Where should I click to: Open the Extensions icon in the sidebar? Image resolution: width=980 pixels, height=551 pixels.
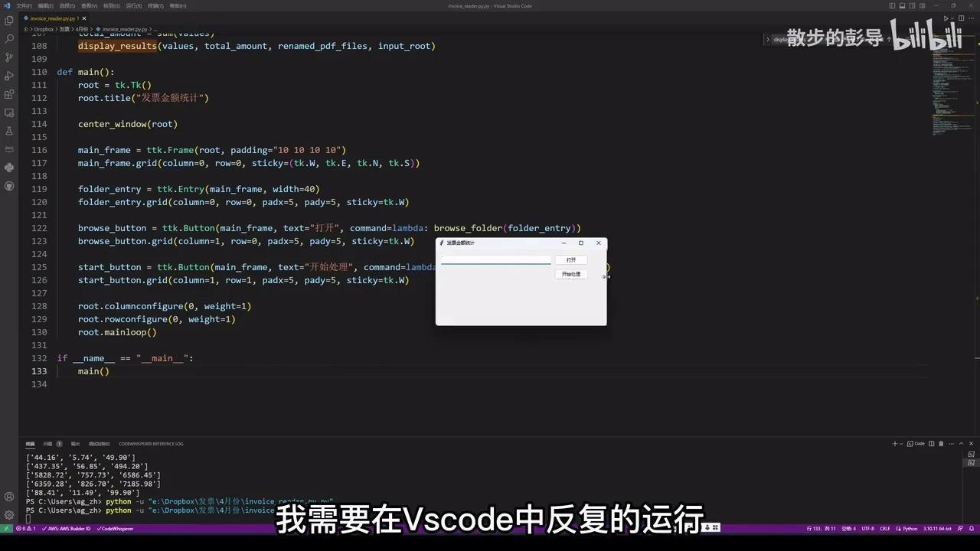[x=9, y=93]
